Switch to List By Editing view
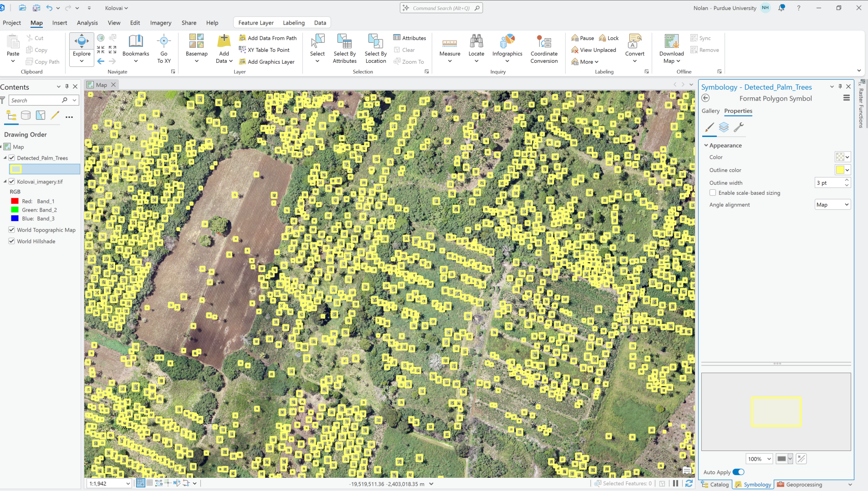 click(x=55, y=116)
